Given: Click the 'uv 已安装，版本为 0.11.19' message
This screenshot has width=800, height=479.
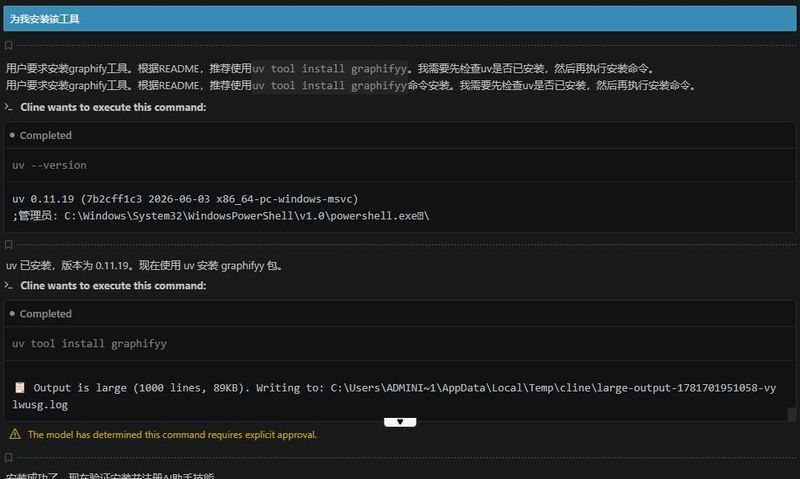Looking at the screenshot, I should point(144,265).
